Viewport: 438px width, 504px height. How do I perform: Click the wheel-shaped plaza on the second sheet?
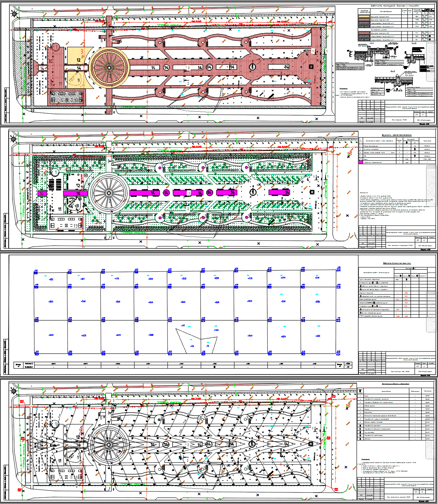[x=109, y=193]
